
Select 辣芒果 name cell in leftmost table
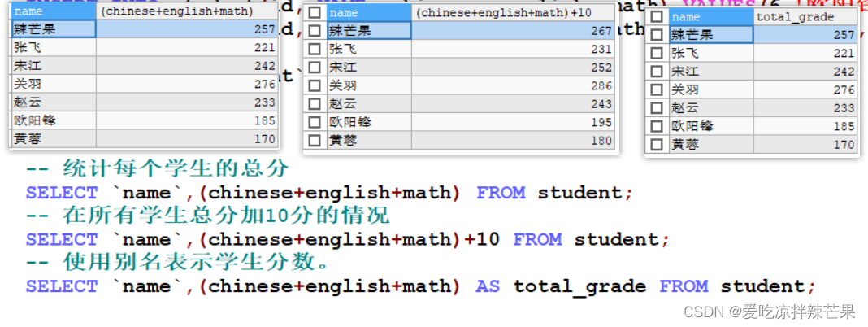pyautogui.click(x=54, y=29)
